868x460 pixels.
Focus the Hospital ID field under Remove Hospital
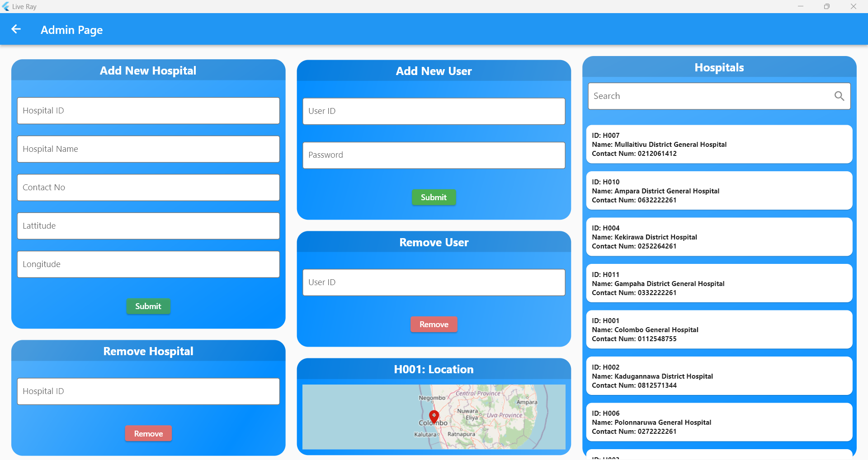[x=148, y=391]
